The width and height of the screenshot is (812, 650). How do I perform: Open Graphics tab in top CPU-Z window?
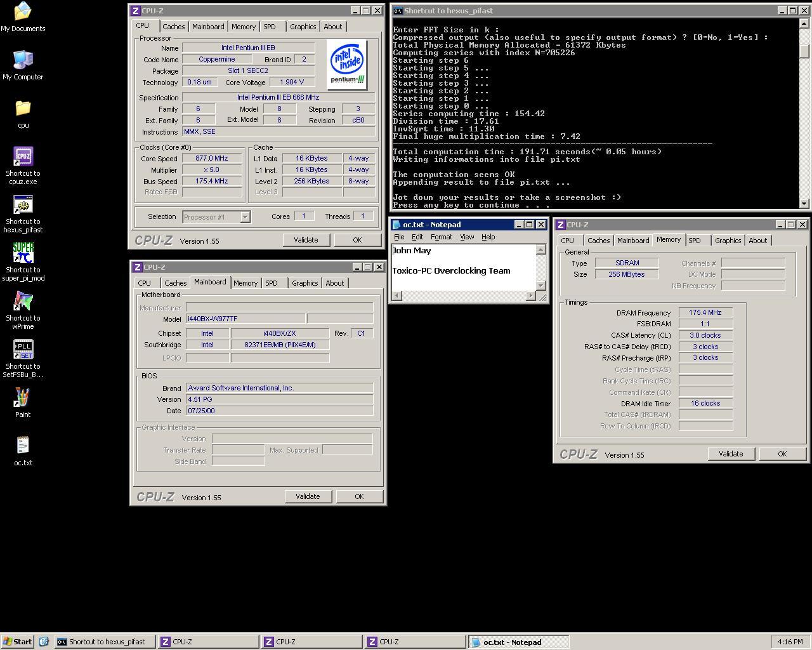(x=303, y=27)
